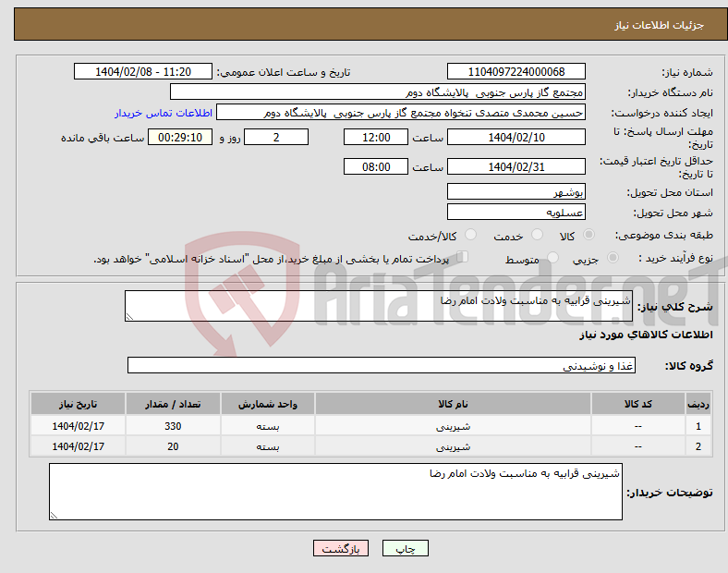
Task: Select the جزیی purchase type radio
Action: [x=613, y=257]
